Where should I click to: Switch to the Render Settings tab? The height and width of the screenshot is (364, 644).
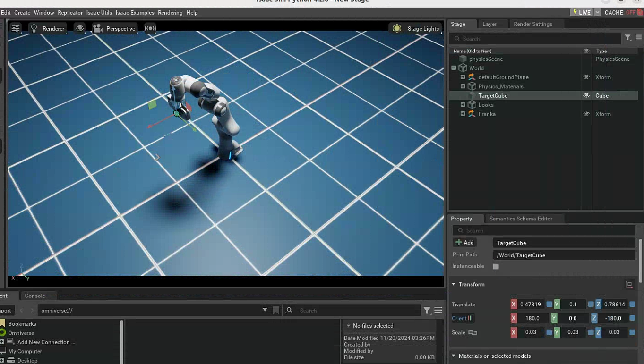point(532,24)
